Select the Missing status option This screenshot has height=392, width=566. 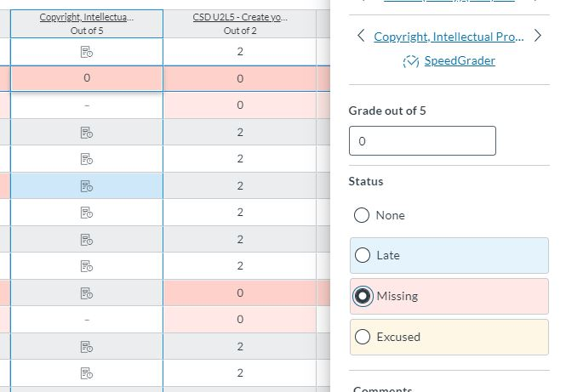click(x=362, y=296)
